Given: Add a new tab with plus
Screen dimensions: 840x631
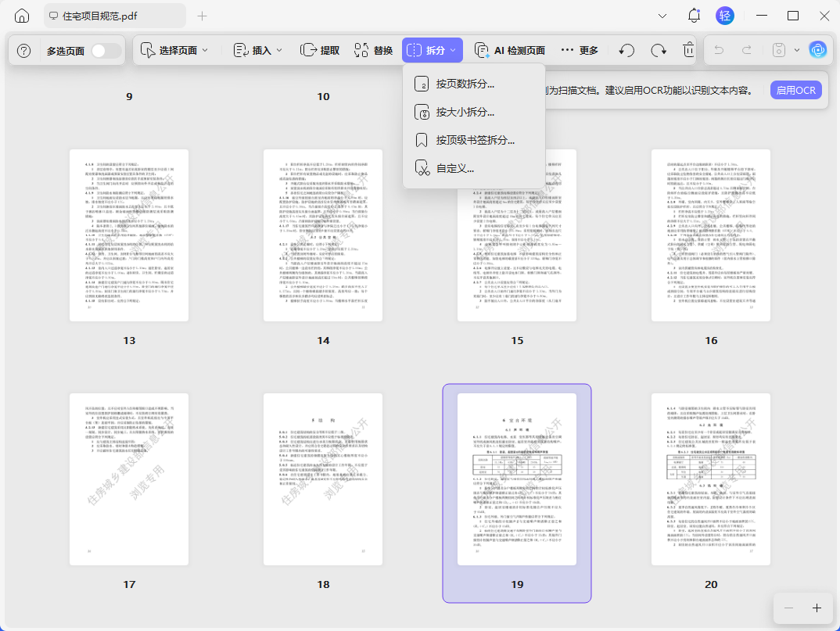Looking at the screenshot, I should [202, 16].
